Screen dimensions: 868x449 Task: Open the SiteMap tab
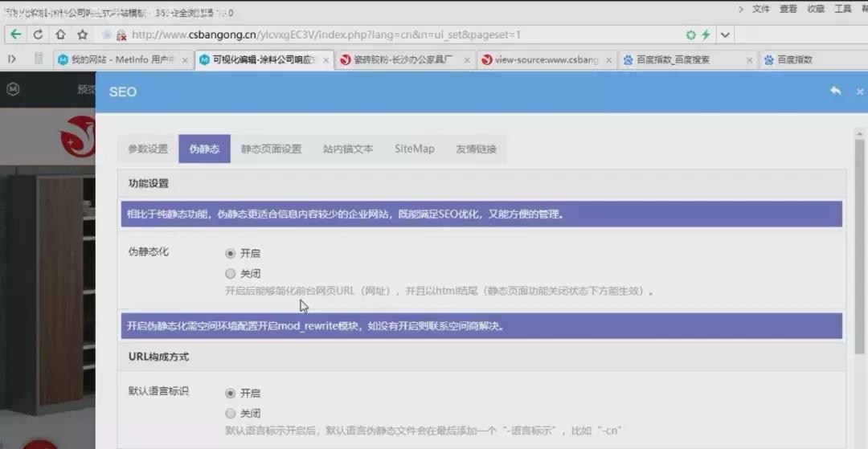[x=415, y=149]
